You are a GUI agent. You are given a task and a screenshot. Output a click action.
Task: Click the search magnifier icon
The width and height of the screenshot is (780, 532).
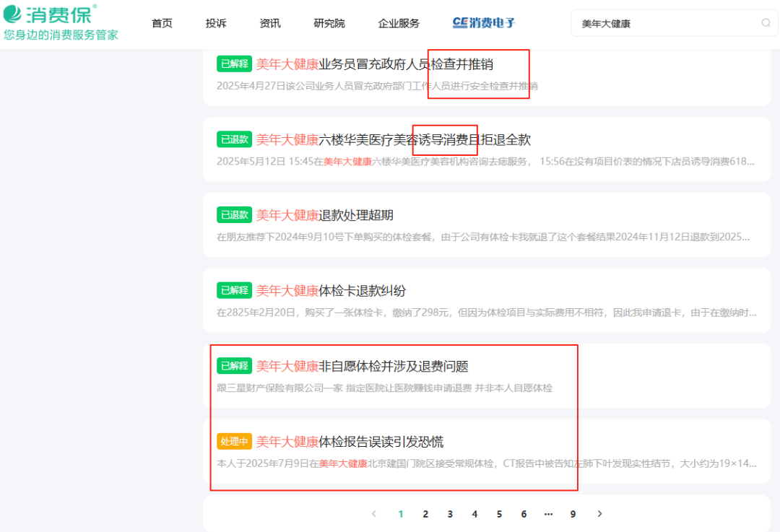[x=766, y=23]
